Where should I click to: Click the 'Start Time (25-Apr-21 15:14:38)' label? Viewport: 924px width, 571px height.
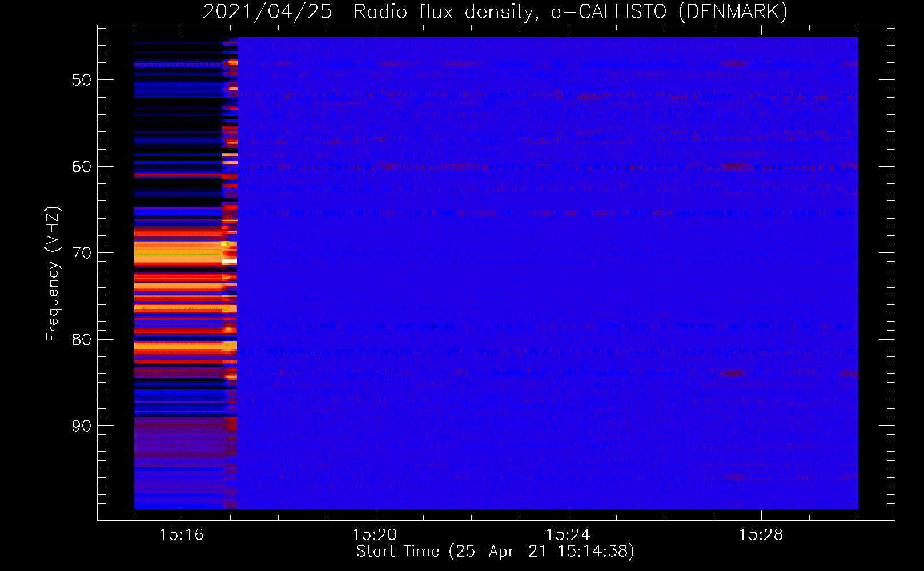(495, 552)
